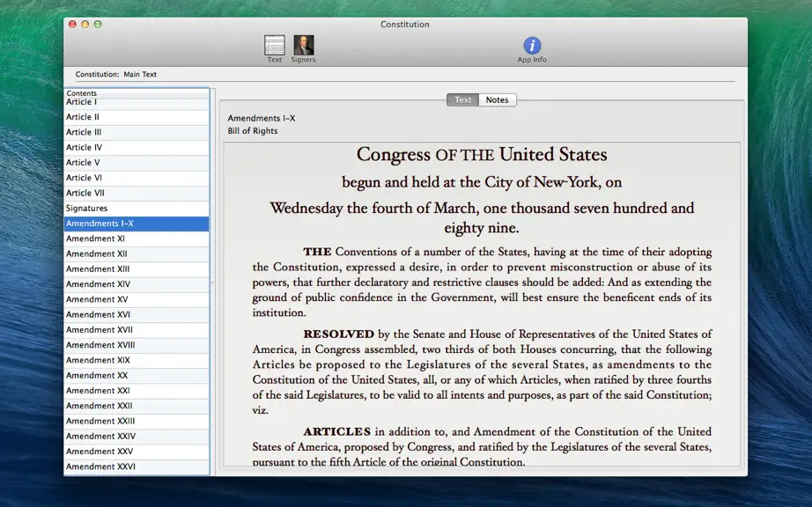Open Amendment XXI entry
The width and height of the screenshot is (812, 507).
pos(137,391)
